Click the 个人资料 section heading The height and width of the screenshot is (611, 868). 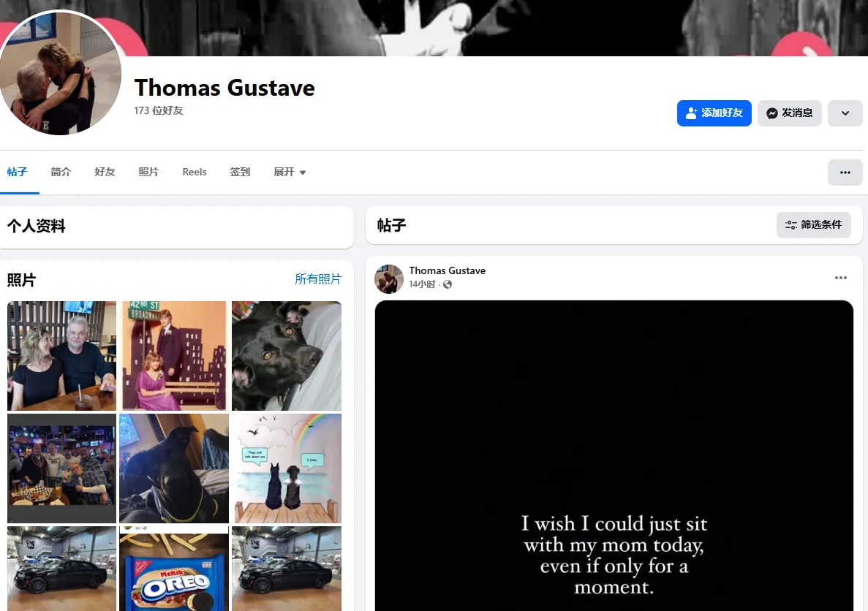pyautogui.click(x=37, y=226)
